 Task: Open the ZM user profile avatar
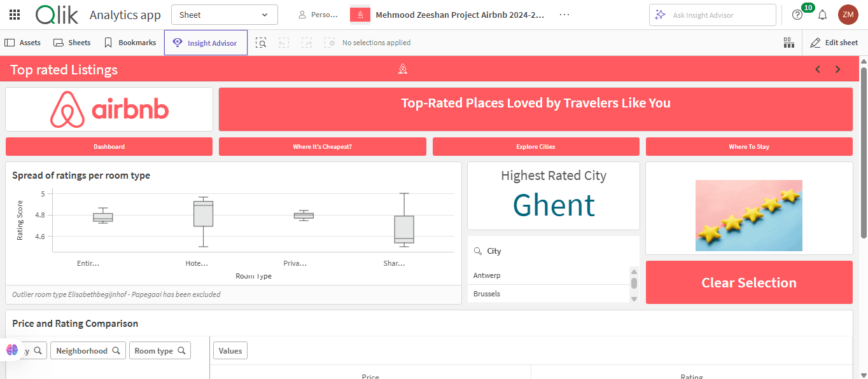tap(848, 15)
